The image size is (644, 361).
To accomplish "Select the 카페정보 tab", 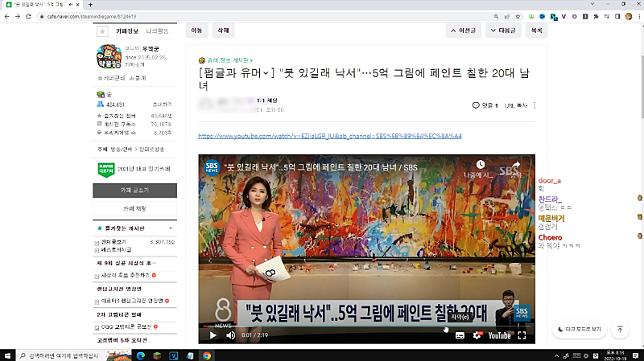I will [127, 31].
